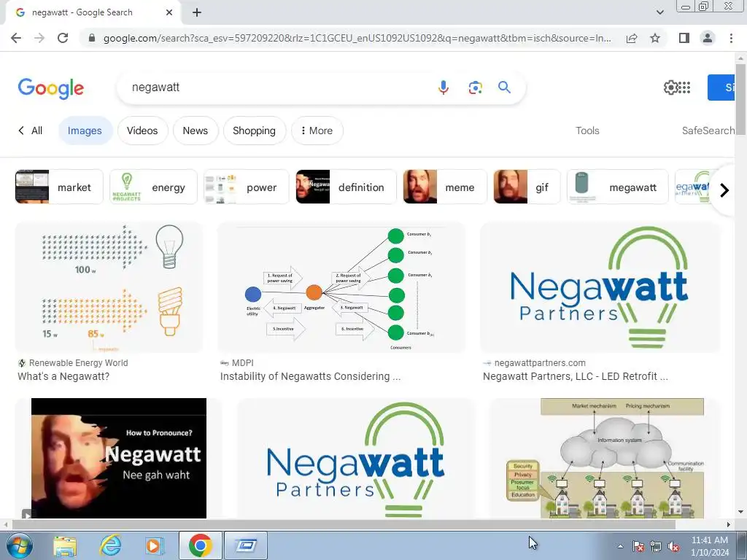This screenshot has width=747, height=560.
Task: Click the negawattpartners.com source label
Action: 540,363
